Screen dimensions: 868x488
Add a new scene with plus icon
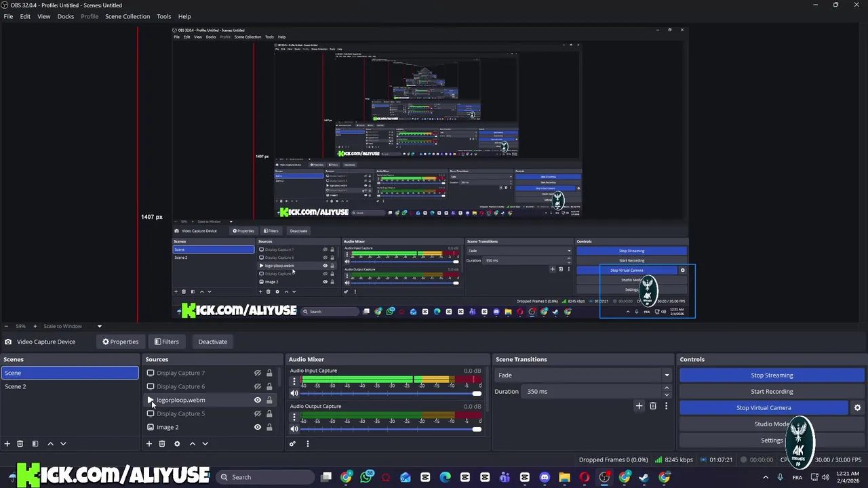[7, 444]
